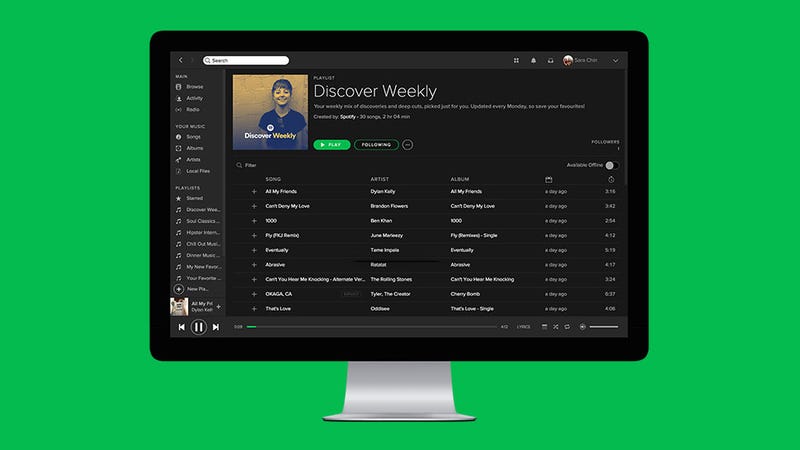Skip to next track
The width and height of the screenshot is (800, 450).
click(216, 327)
